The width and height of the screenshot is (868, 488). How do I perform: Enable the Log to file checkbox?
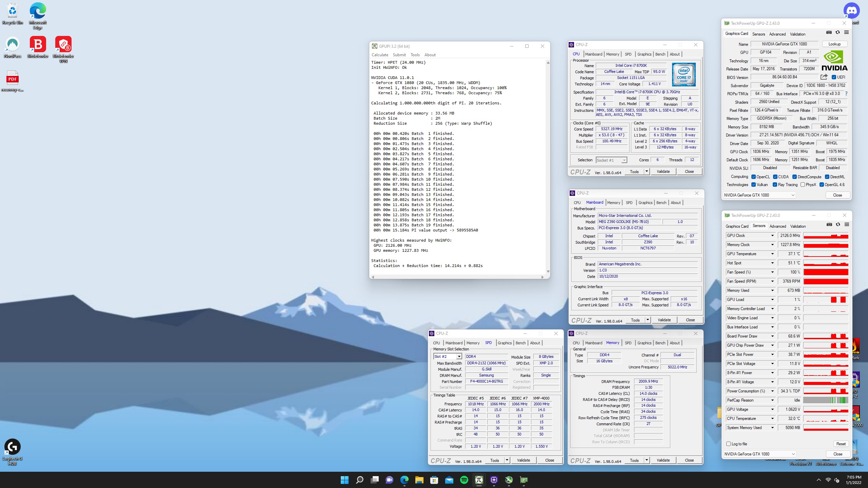click(728, 444)
